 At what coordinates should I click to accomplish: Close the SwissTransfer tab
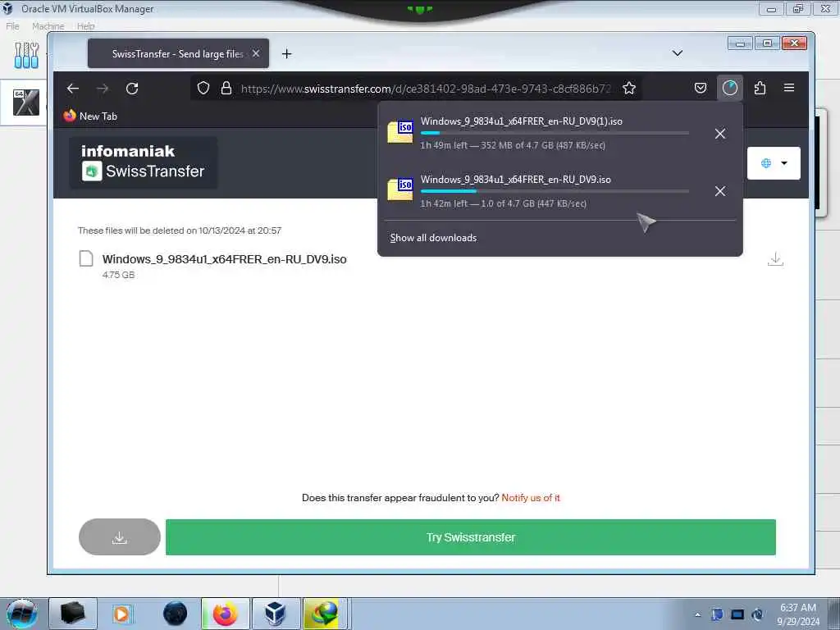(x=256, y=53)
